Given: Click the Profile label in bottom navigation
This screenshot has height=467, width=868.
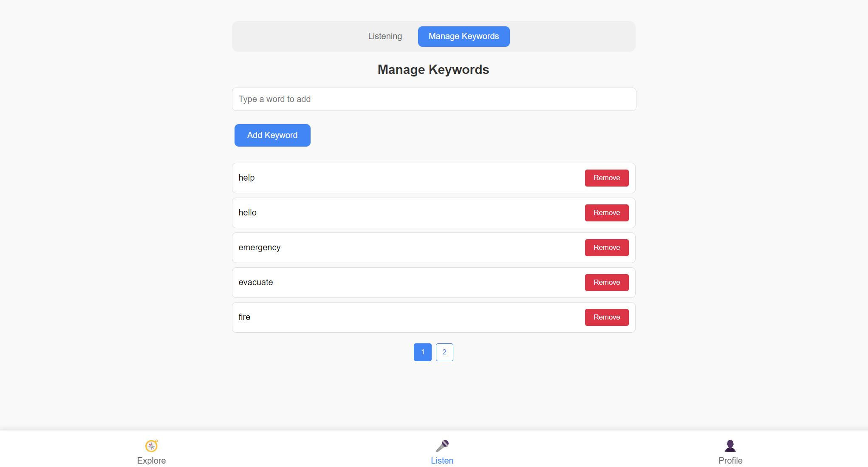Looking at the screenshot, I should [730, 461].
